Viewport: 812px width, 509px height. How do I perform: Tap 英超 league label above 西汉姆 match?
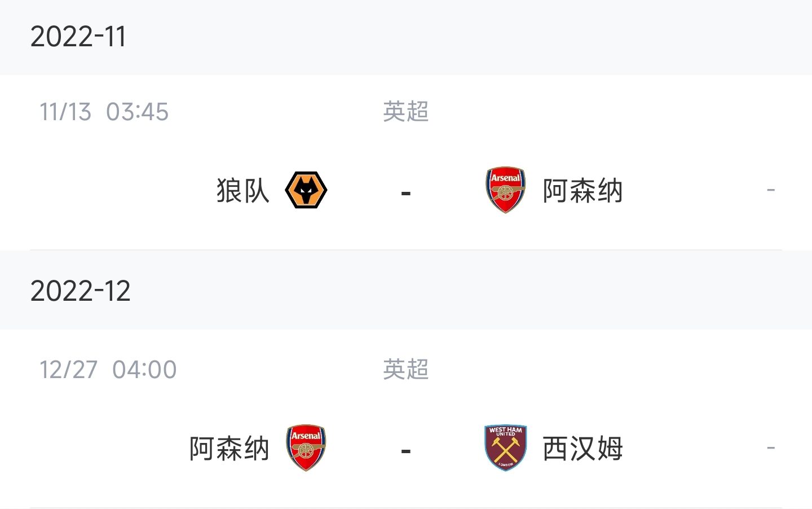(405, 369)
